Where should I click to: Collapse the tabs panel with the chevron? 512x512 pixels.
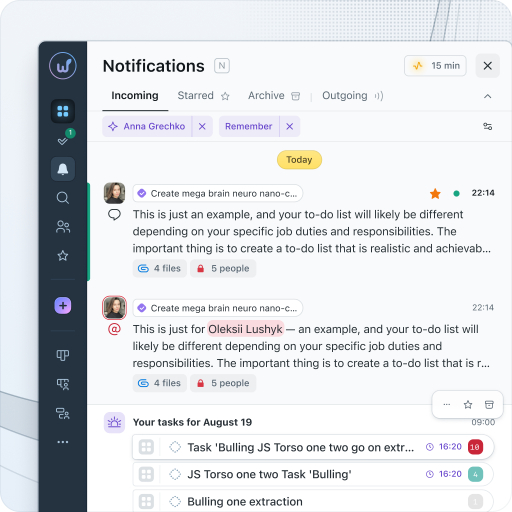point(488,96)
